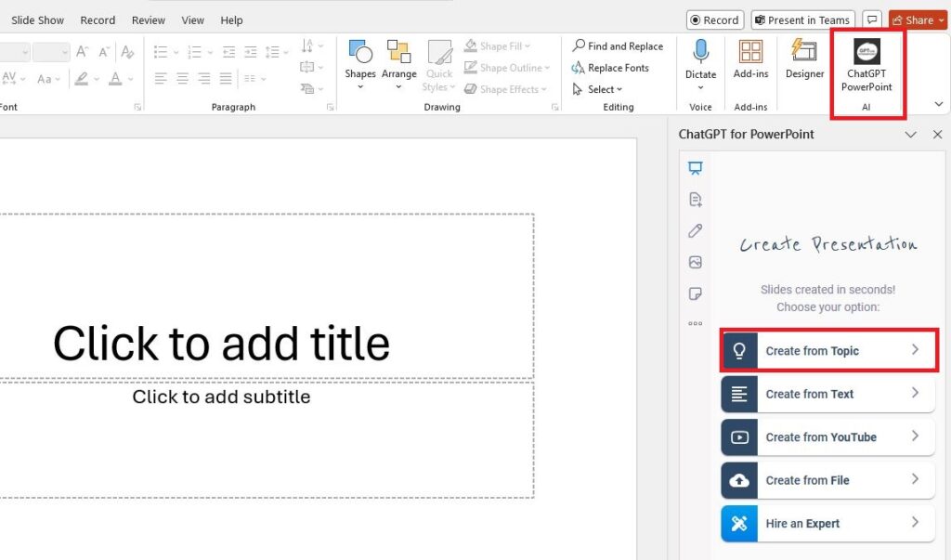Open the columns dropdown
951x560 pixels.
[255, 78]
